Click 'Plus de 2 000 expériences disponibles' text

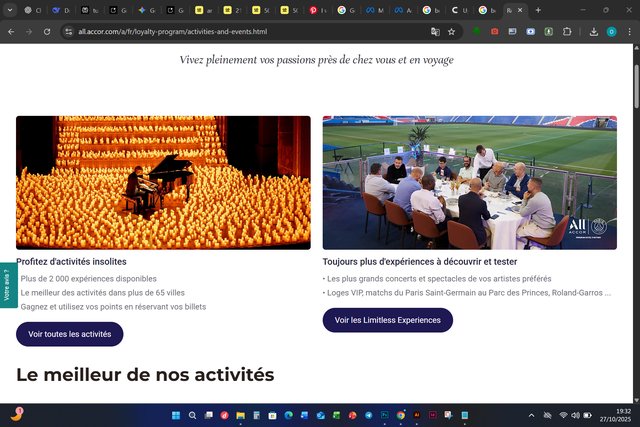pos(89,279)
